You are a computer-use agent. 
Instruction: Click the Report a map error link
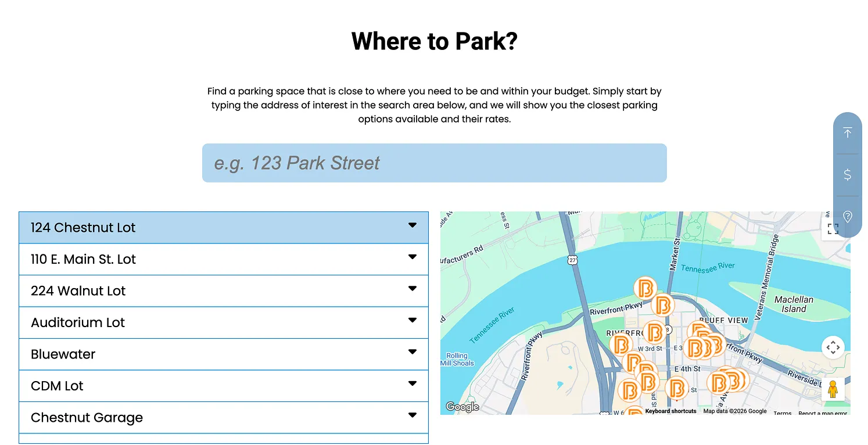pos(822,413)
